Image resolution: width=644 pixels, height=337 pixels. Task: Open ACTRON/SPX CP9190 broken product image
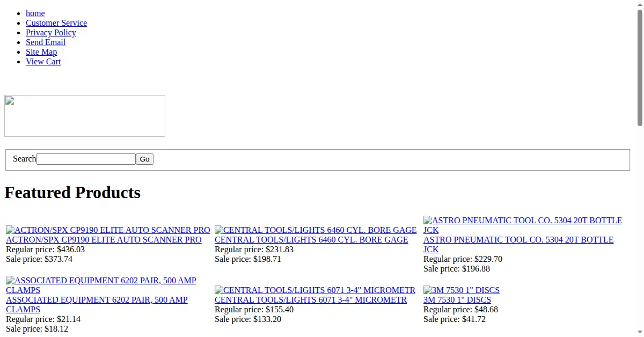tap(108, 230)
